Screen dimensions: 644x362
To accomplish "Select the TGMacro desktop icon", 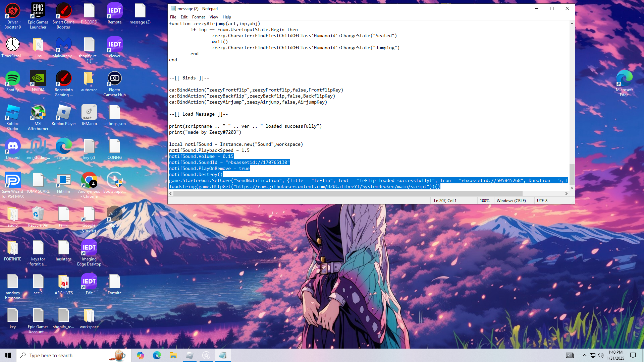I will [89, 115].
